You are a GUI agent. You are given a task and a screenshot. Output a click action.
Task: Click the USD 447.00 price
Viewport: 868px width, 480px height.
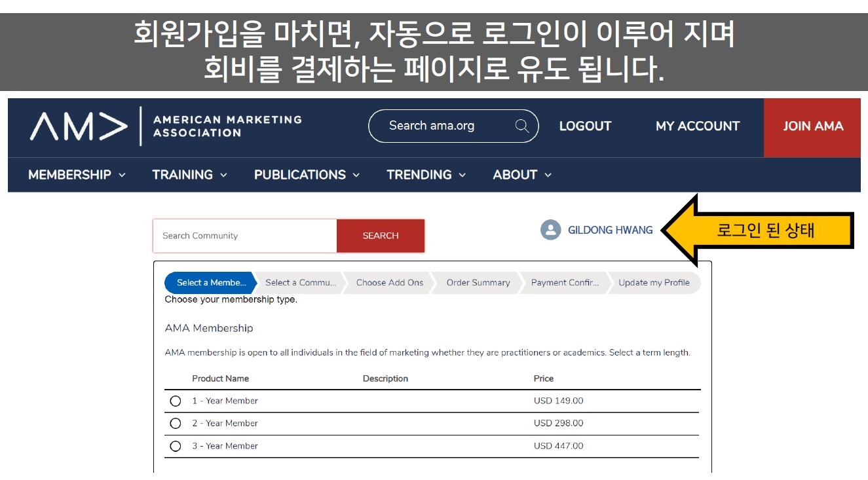(x=558, y=446)
